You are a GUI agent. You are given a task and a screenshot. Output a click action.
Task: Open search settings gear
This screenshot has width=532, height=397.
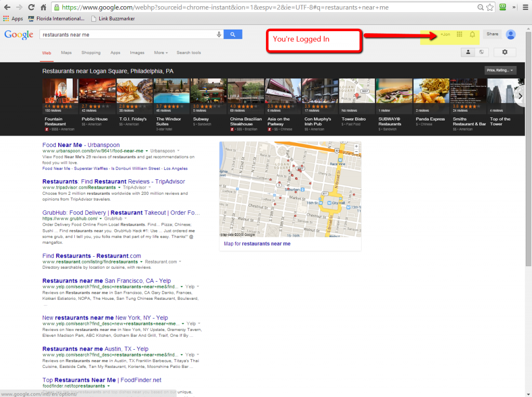[x=505, y=52]
